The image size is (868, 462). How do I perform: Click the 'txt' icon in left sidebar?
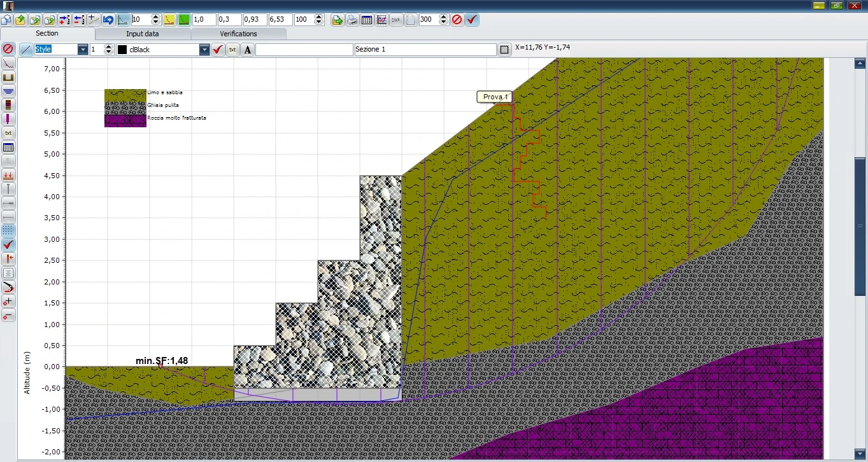pos(8,133)
